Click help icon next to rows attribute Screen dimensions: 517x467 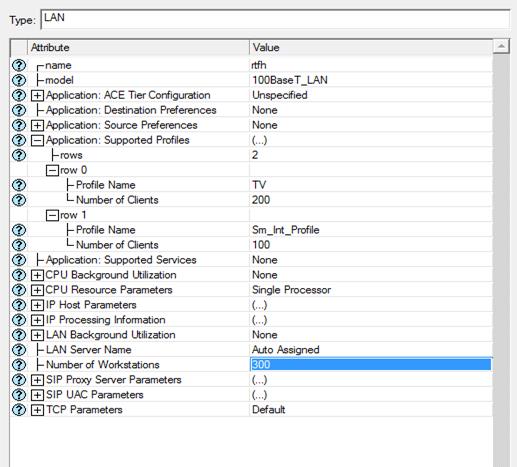(x=19, y=155)
